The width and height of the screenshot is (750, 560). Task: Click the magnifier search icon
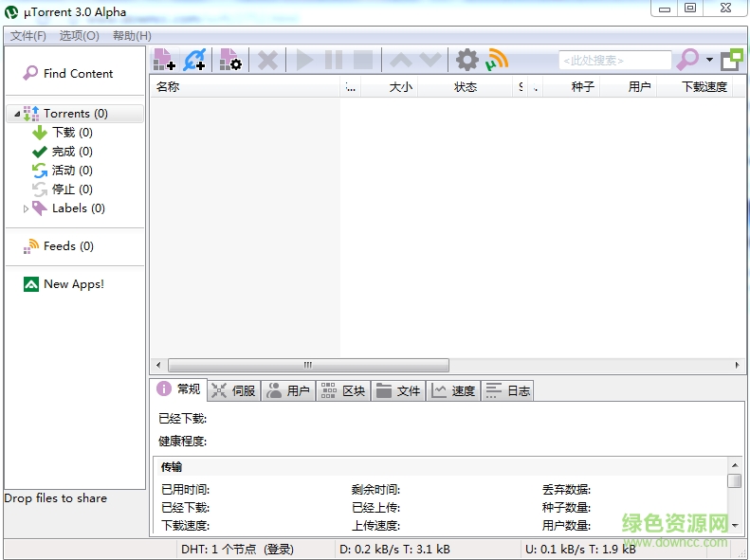click(x=686, y=60)
